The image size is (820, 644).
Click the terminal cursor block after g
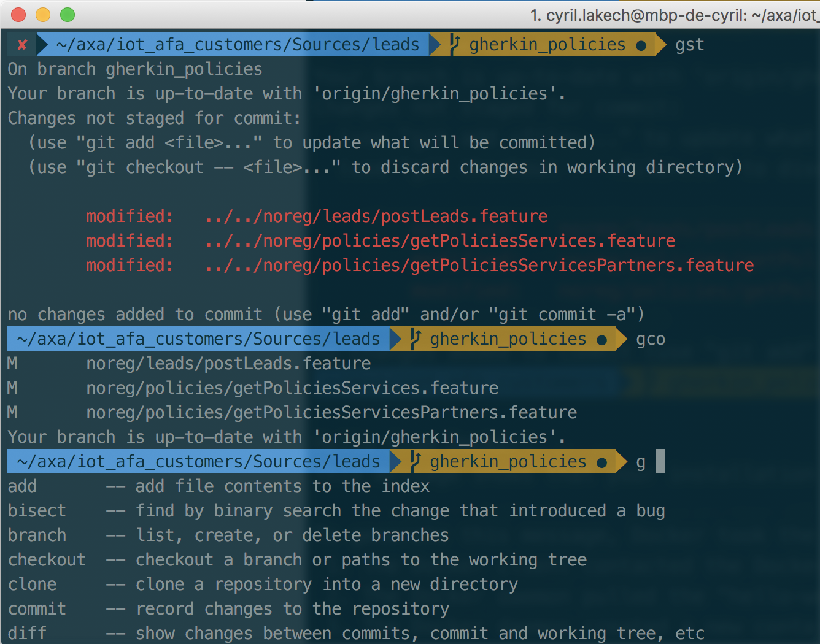point(660,461)
